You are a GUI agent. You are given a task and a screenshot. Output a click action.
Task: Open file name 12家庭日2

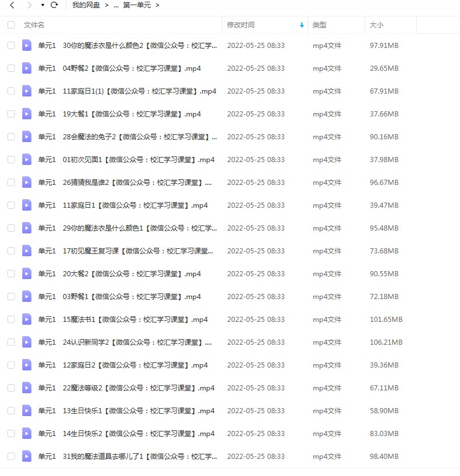click(x=123, y=365)
